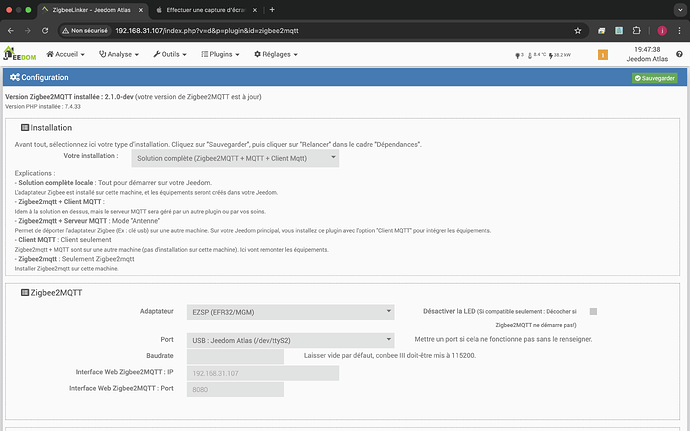Click the help question mark icon
The width and height of the screenshot is (690, 431).
coord(679,54)
